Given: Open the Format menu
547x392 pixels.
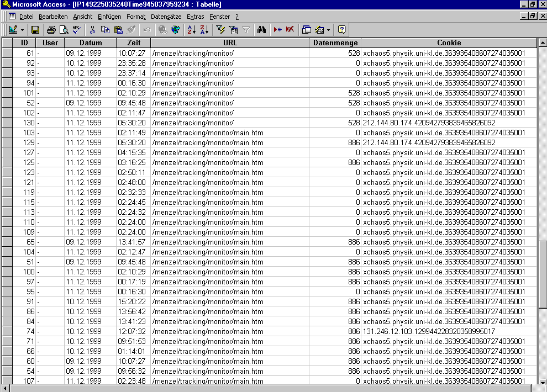Looking at the screenshot, I should coord(136,17).
